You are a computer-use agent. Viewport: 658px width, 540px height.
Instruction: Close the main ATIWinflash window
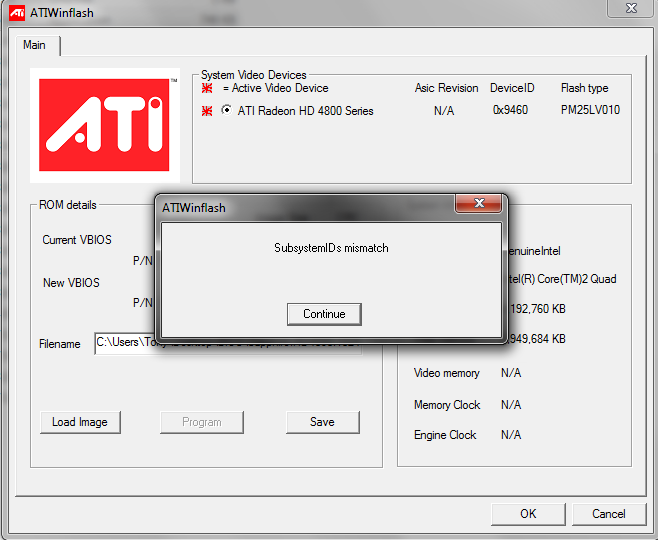point(631,8)
